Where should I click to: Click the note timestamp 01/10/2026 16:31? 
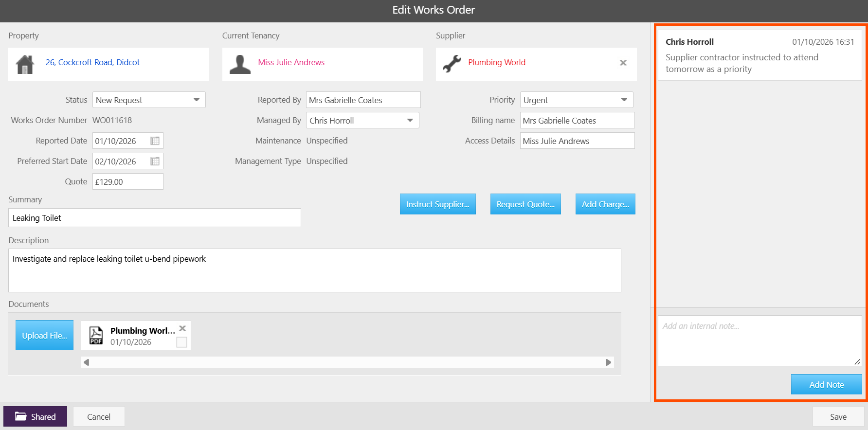[823, 42]
